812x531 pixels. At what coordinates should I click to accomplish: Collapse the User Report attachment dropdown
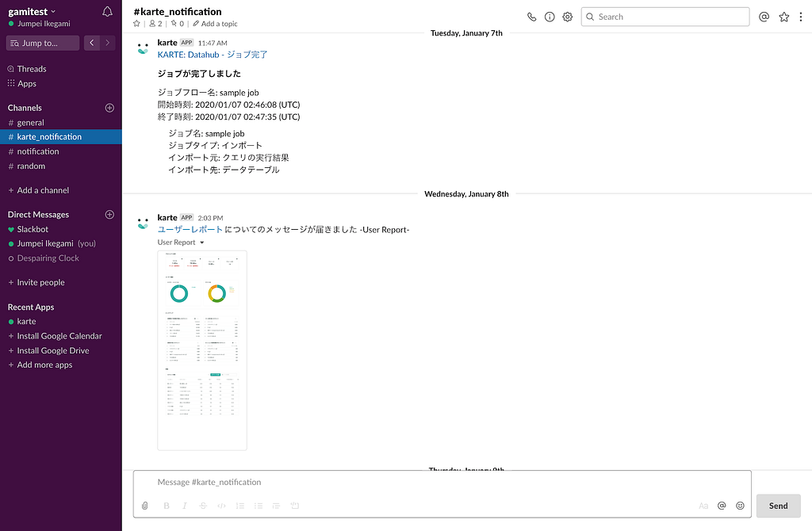(202, 243)
